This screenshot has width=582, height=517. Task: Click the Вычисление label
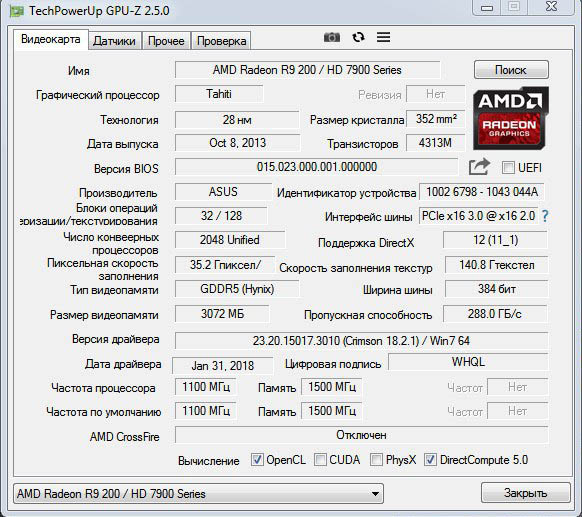pyautogui.click(x=209, y=461)
